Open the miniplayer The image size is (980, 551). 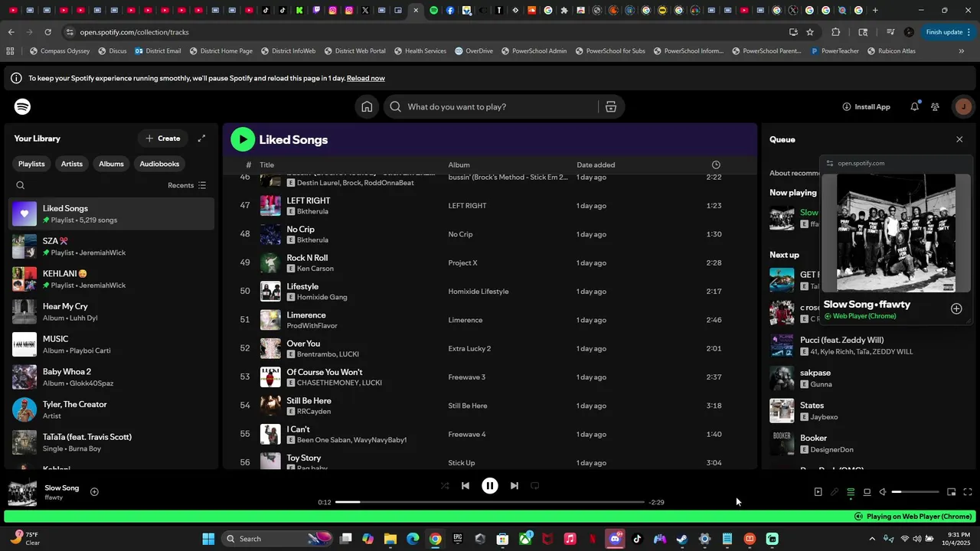click(x=951, y=492)
